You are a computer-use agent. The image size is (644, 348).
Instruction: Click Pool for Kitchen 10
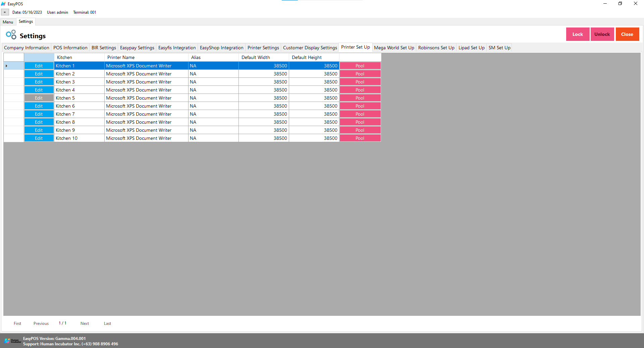pos(360,138)
